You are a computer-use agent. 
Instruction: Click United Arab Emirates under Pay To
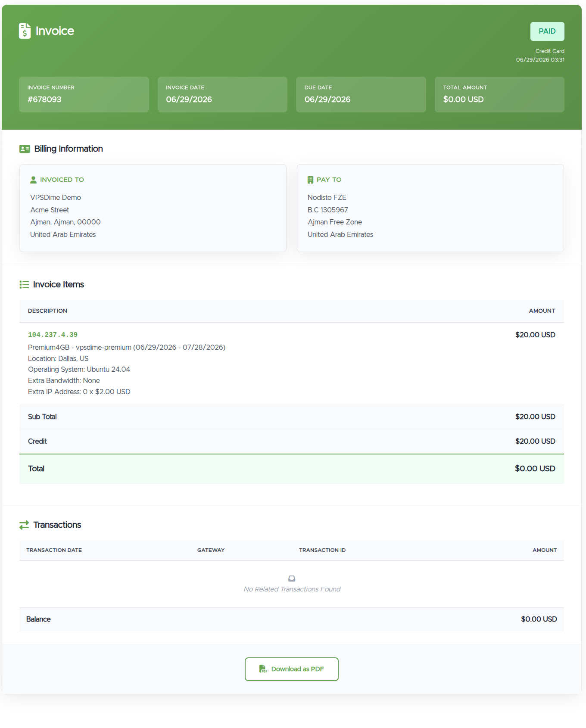(x=340, y=234)
